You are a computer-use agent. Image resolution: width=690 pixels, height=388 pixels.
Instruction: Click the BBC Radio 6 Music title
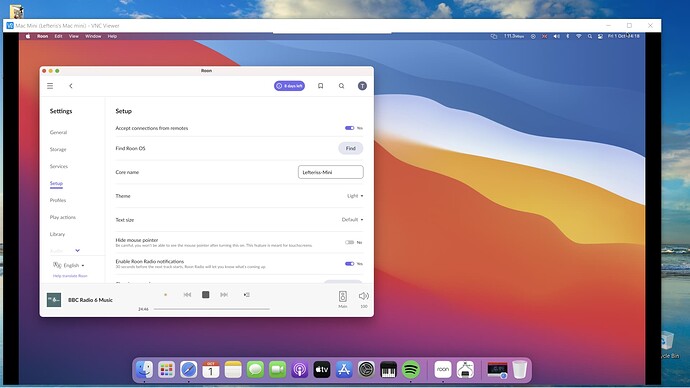[x=90, y=300]
